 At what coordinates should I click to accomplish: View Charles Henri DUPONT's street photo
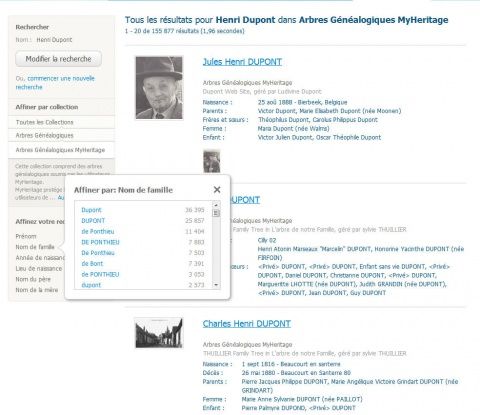159,333
